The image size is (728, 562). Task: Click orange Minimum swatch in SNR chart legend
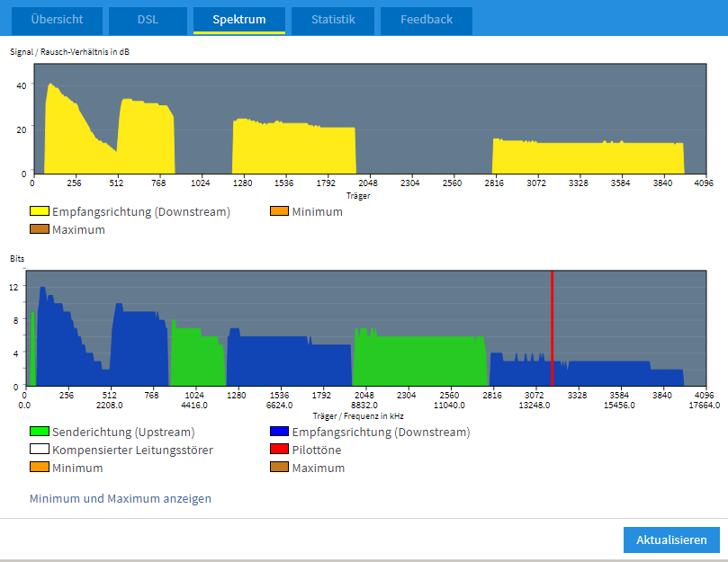click(x=279, y=212)
